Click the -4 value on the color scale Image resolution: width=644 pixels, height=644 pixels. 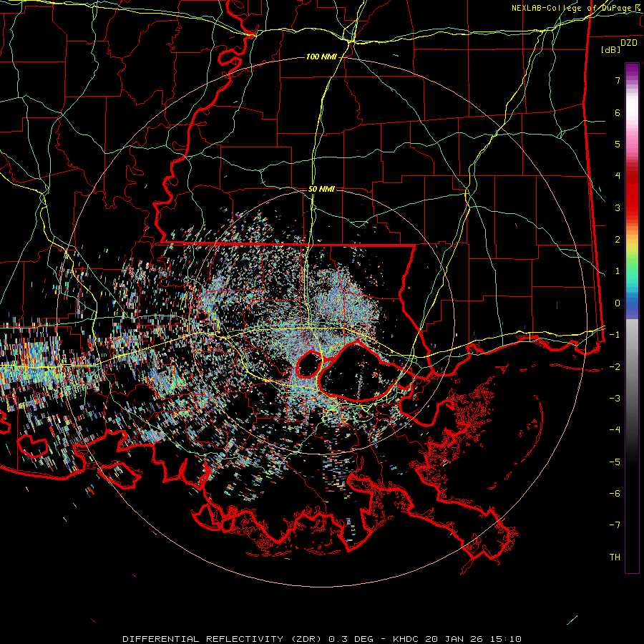tap(615, 430)
